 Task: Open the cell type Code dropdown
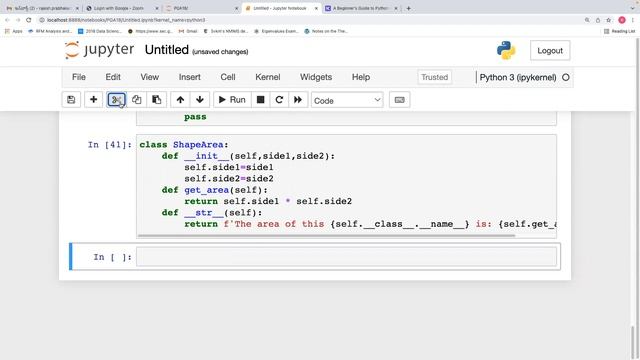point(347,100)
